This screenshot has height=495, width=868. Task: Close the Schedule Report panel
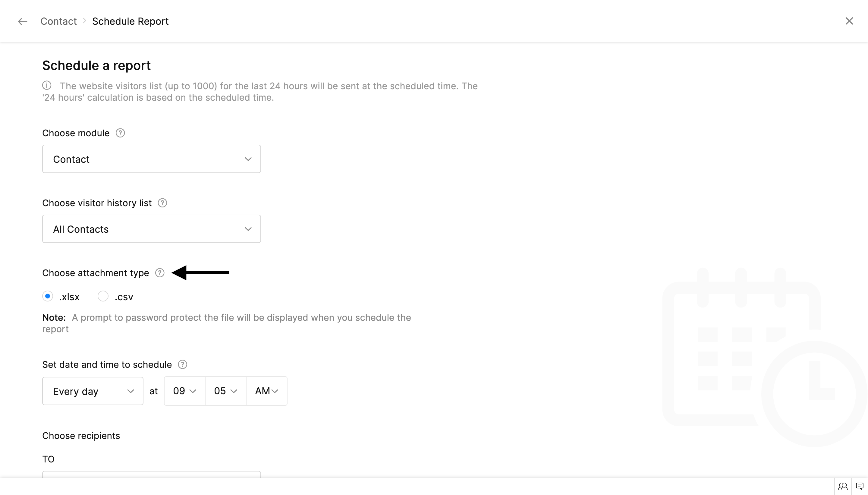pos(849,21)
